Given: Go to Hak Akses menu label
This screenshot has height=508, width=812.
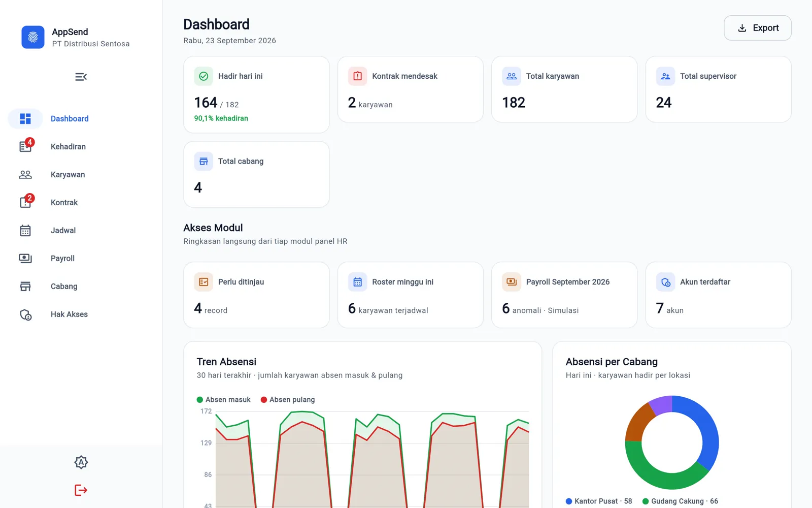Looking at the screenshot, I should (x=69, y=314).
